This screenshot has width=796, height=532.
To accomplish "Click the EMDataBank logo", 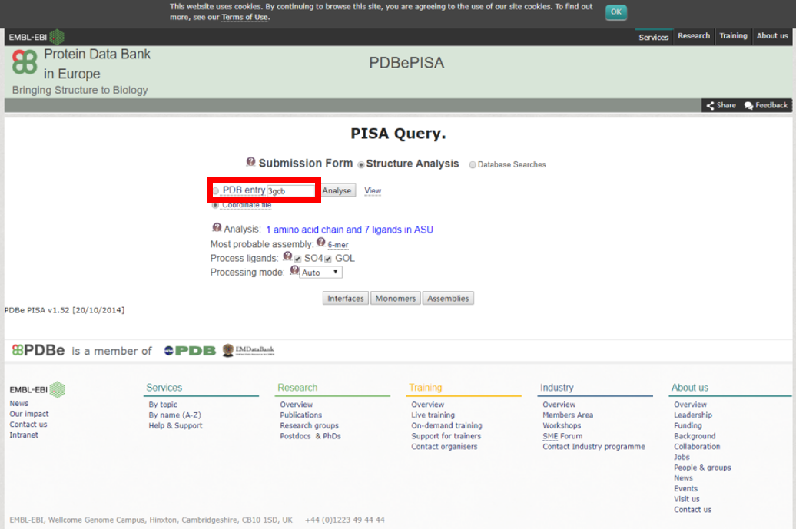I will [248, 350].
